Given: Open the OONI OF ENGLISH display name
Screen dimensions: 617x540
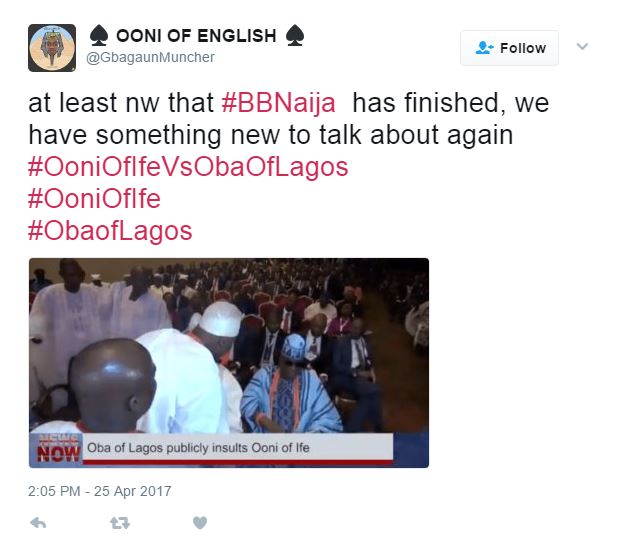Looking at the screenshot, I should (x=196, y=36).
